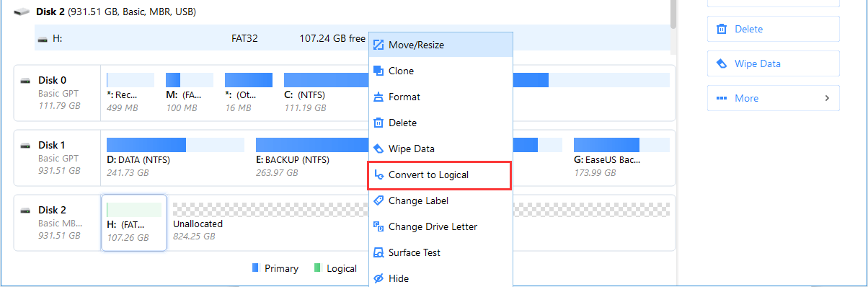Select the *: (Ot... 16 MB partition
868x287 pixels.
[x=248, y=93]
